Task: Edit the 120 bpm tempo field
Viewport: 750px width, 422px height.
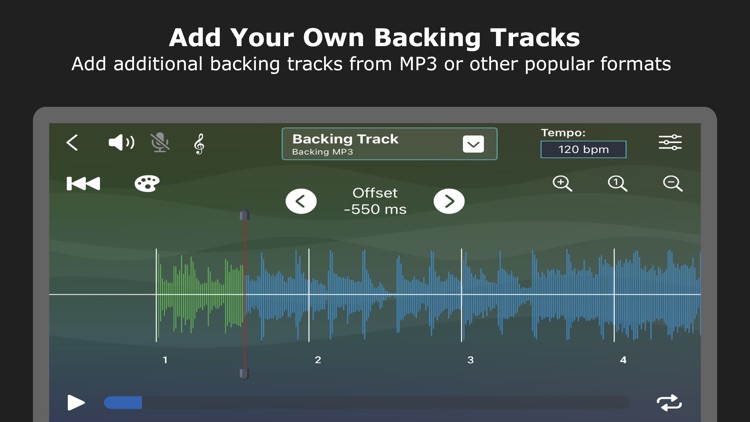Action: [x=583, y=149]
